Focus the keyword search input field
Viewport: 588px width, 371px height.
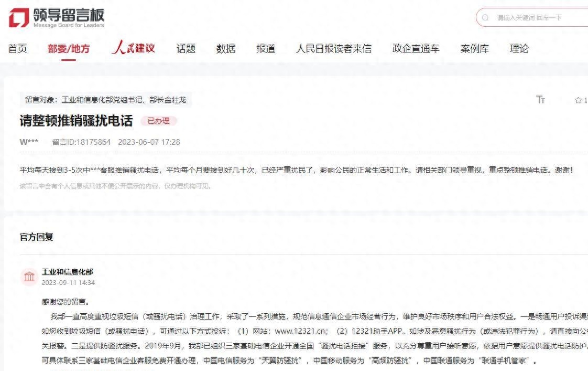point(540,18)
